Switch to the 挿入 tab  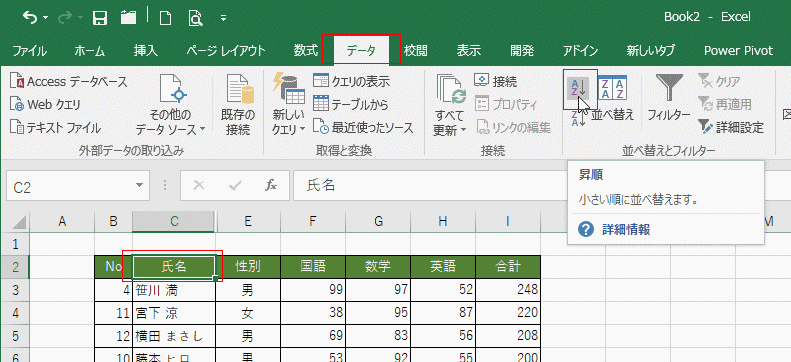tap(146, 50)
